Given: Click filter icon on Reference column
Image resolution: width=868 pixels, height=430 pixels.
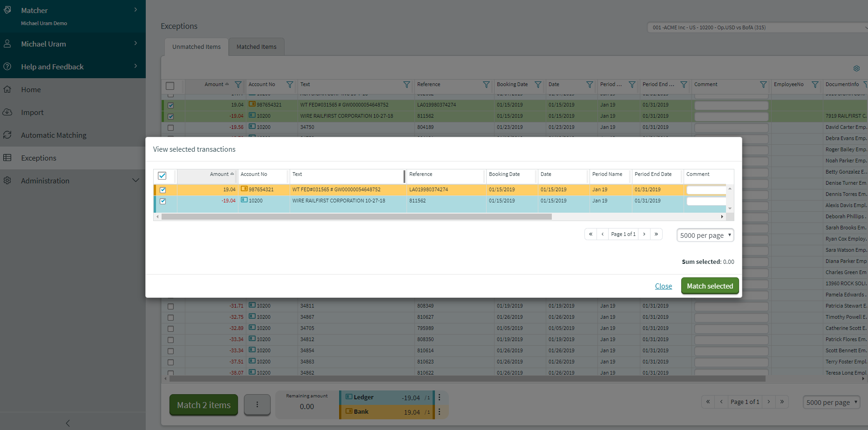Looking at the screenshot, I should (486, 85).
